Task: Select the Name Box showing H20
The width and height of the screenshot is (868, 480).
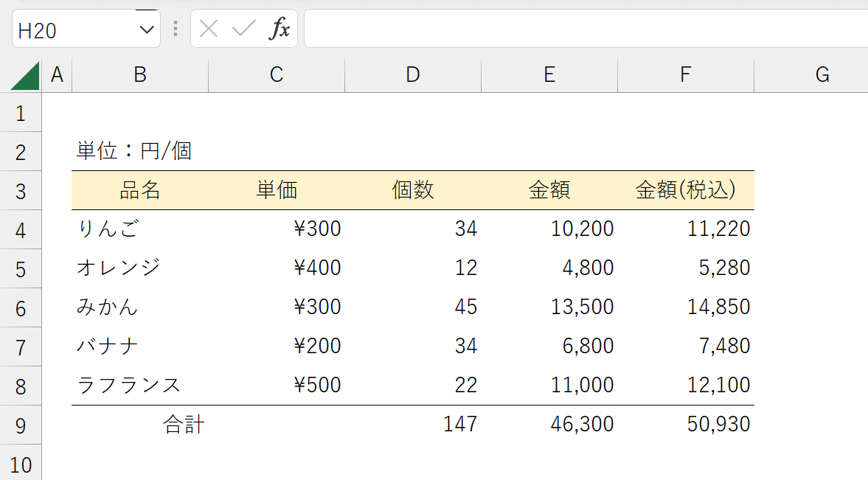Action: click(x=66, y=29)
